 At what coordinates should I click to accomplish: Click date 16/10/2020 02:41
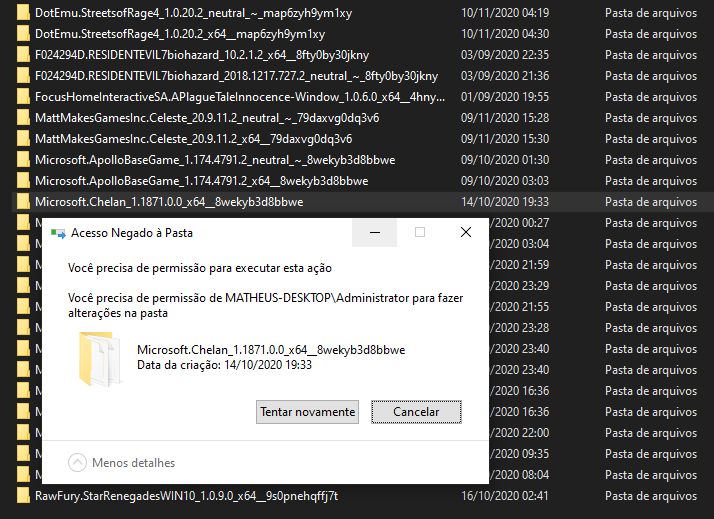tap(505, 496)
